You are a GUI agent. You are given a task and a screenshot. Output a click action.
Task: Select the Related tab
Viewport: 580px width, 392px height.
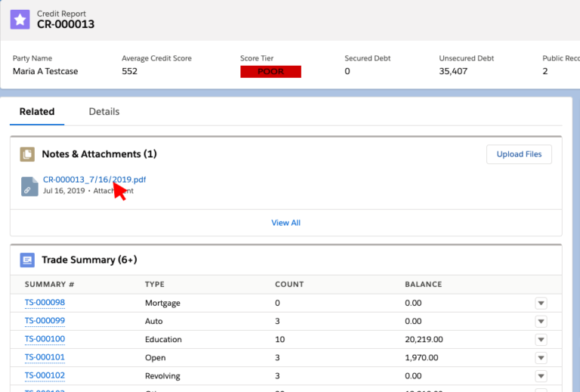pos(37,112)
